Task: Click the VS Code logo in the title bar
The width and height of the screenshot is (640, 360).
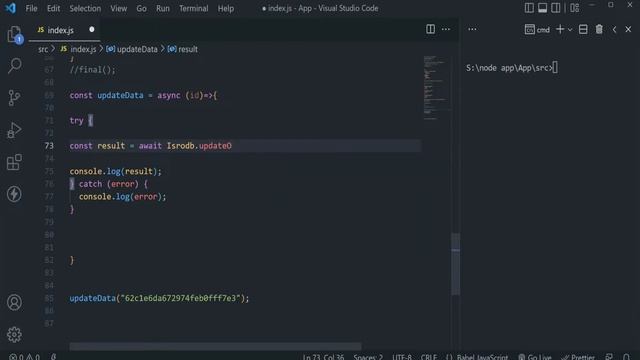Action: pyautogui.click(x=10, y=8)
